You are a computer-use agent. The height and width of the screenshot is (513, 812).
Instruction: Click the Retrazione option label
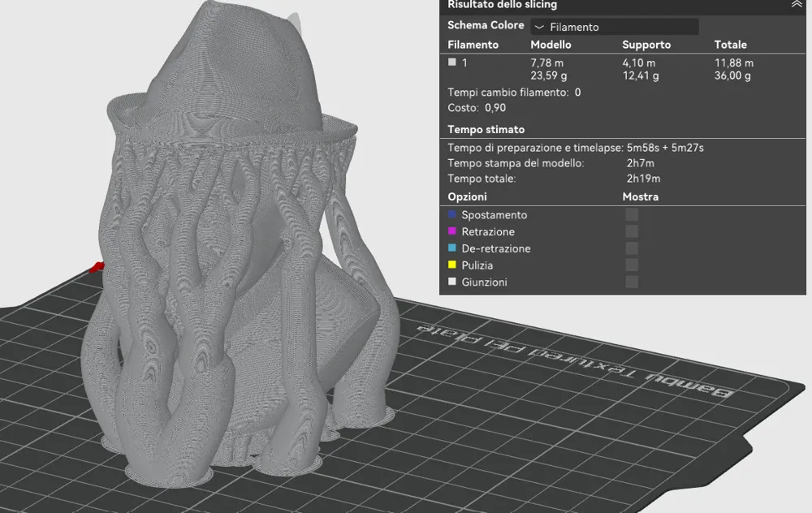point(488,231)
